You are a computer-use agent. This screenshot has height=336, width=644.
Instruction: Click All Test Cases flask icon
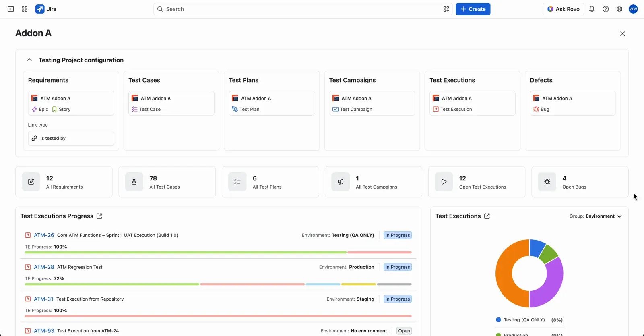(x=134, y=182)
